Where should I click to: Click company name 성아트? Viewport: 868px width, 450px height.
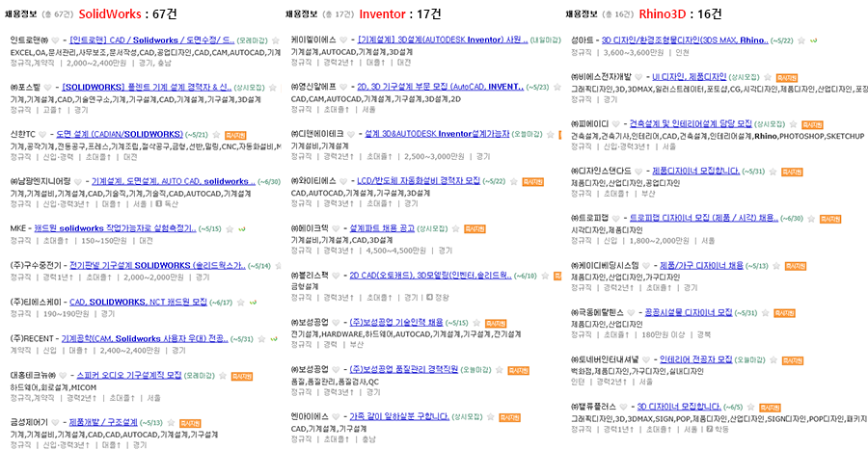(582, 40)
